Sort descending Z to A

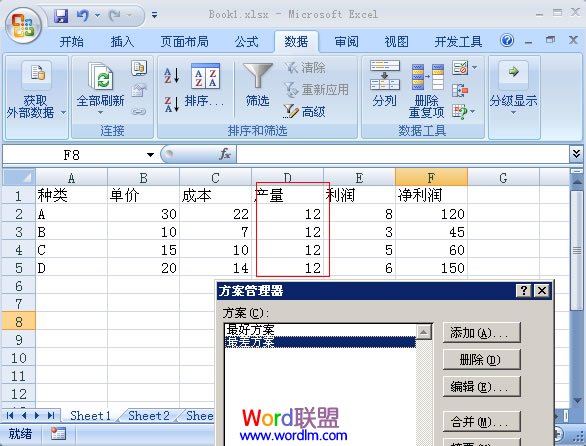click(x=172, y=104)
